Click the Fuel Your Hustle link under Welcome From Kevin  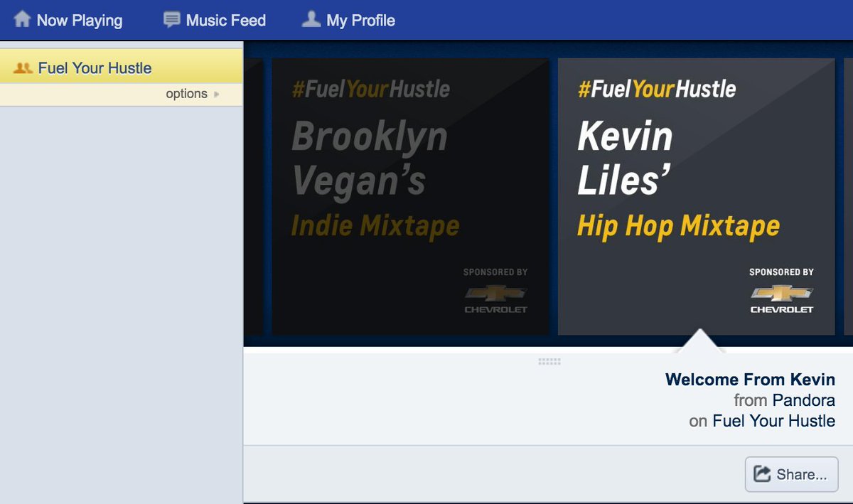click(773, 421)
